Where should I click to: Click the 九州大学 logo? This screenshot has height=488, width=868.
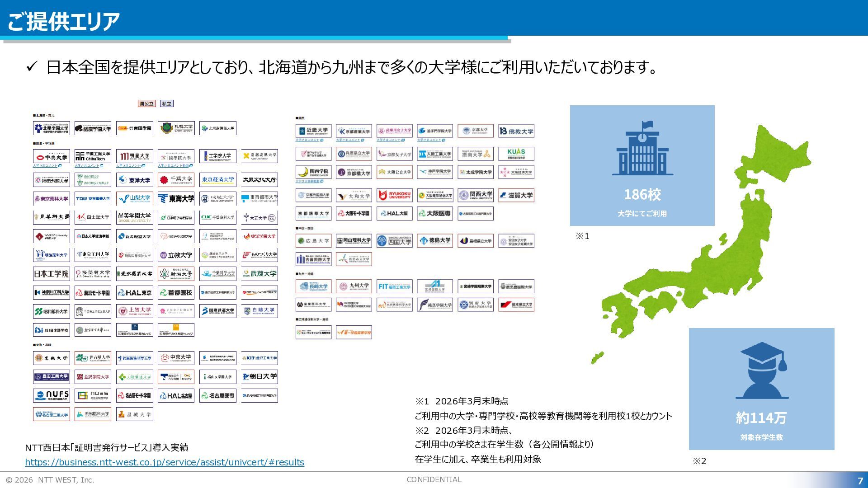point(354,286)
